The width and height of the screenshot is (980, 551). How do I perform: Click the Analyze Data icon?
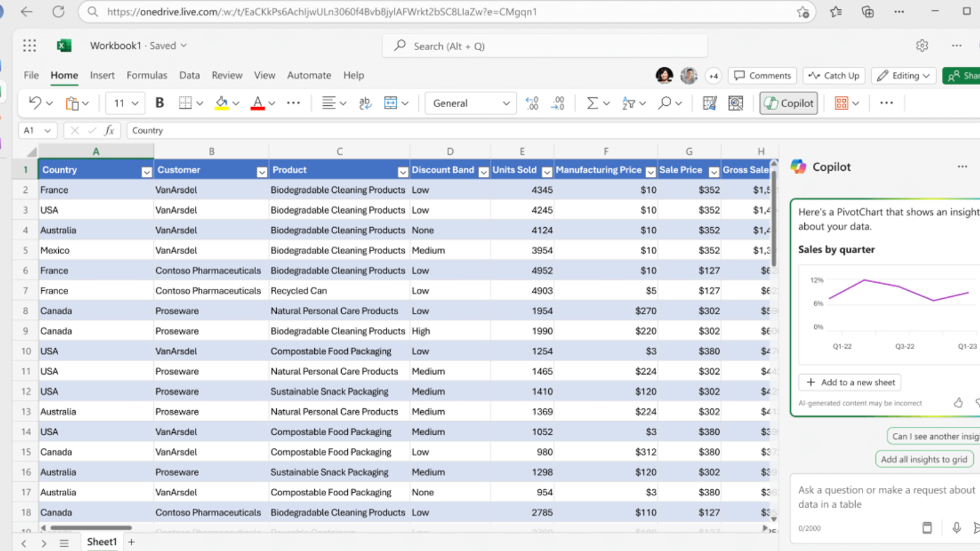[x=736, y=103]
